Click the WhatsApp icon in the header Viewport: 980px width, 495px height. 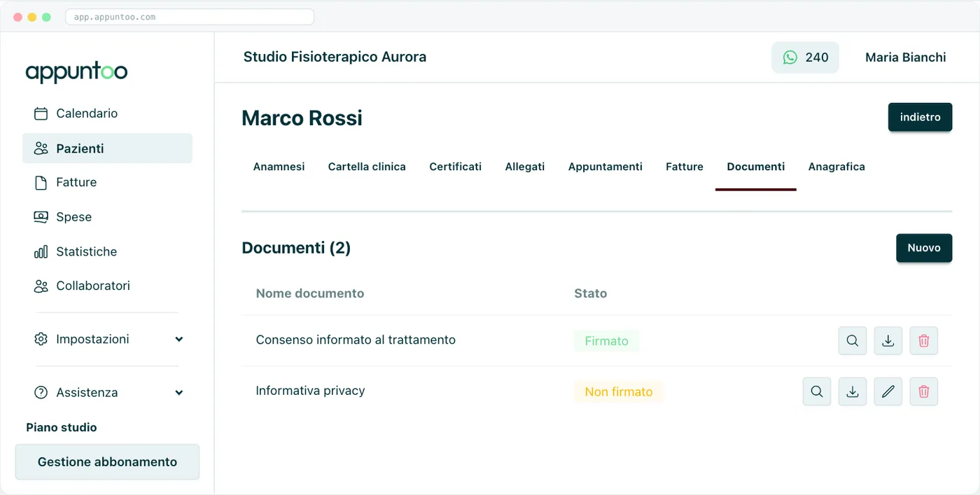(x=790, y=57)
